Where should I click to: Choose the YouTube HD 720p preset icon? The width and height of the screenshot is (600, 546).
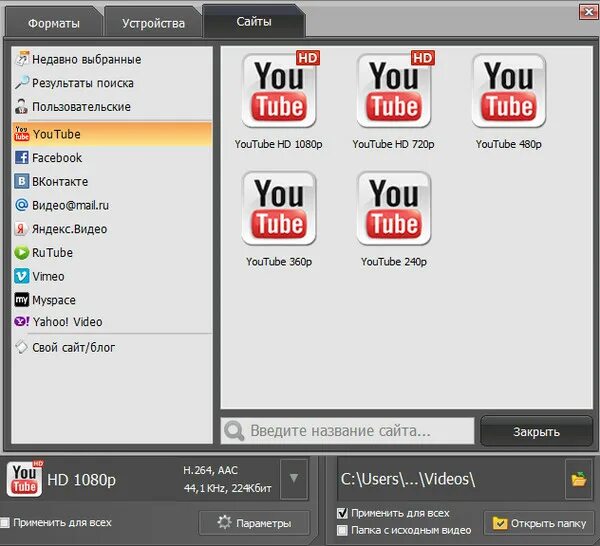(394, 91)
